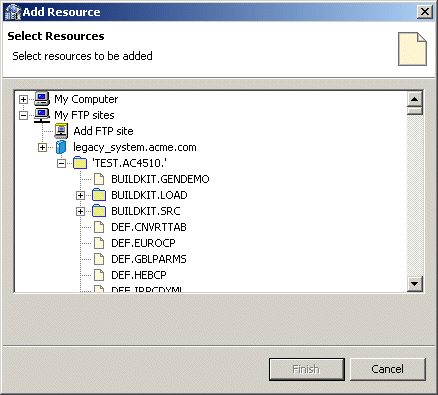Click the legacy_system.acme.com server icon
Image resolution: width=438 pixels, height=395 pixels.
61,147
